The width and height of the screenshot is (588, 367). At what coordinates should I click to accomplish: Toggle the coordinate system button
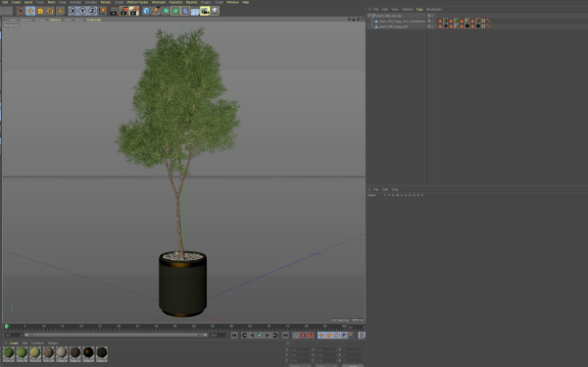click(102, 11)
